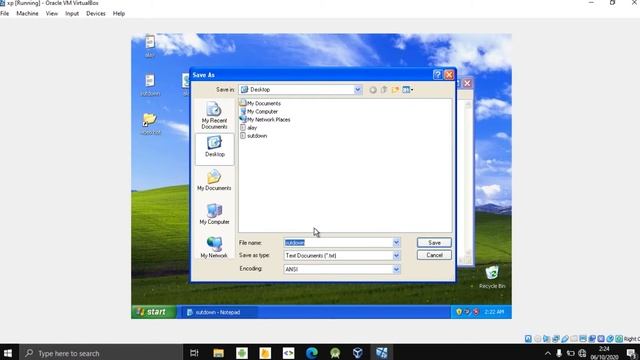Image resolution: width=640 pixels, height=360 pixels.
Task: Click the Create New Folder icon
Action: 395,90
